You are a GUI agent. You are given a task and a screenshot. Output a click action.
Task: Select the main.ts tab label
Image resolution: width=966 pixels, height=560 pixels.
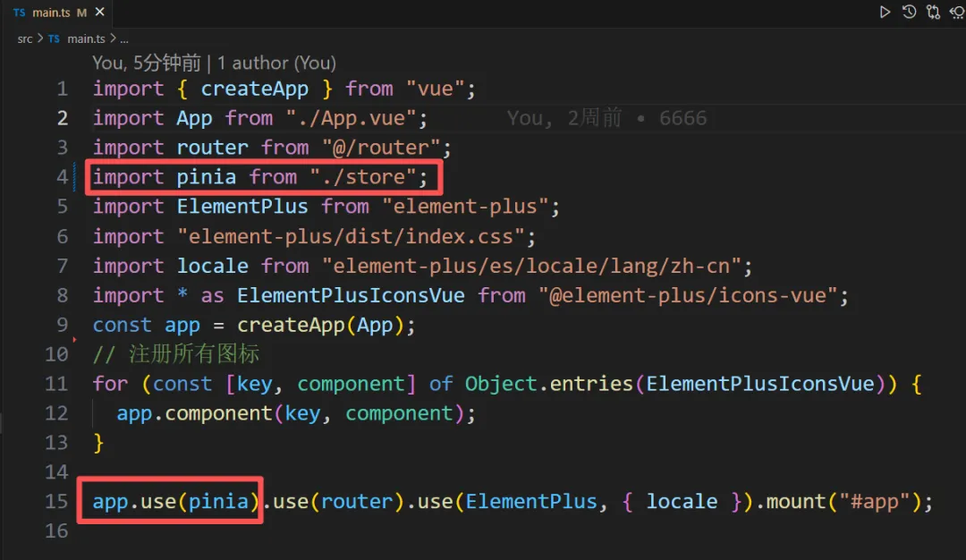tap(52, 13)
